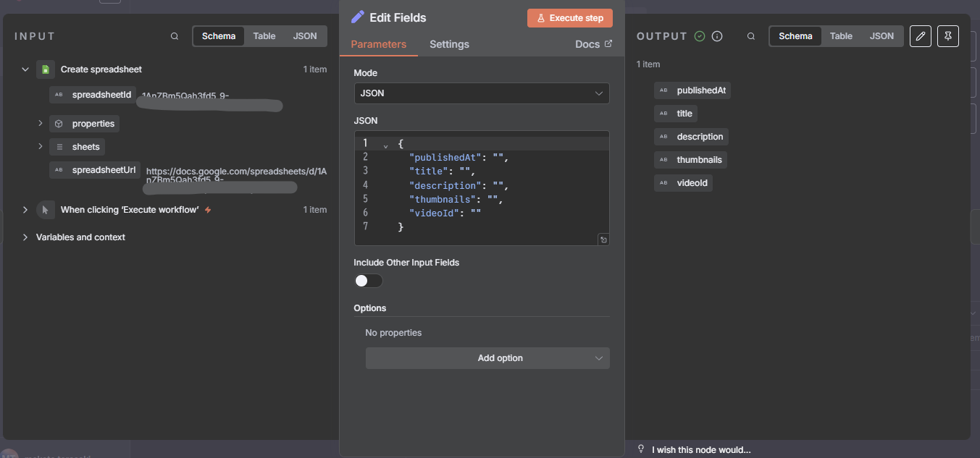
Task: Click the OUTPUT info circle icon
Action: [717, 36]
